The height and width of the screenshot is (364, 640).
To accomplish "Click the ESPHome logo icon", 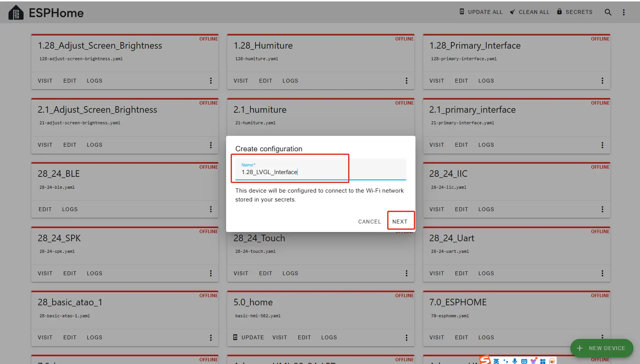I will [x=16, y=13].
